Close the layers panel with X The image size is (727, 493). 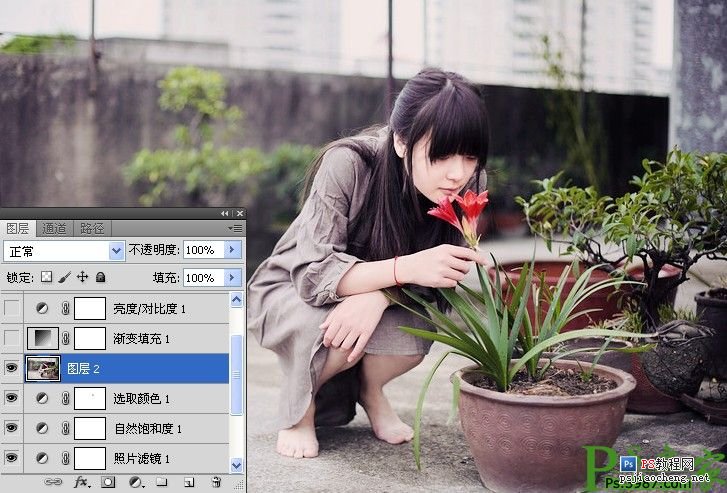[240, 213]
